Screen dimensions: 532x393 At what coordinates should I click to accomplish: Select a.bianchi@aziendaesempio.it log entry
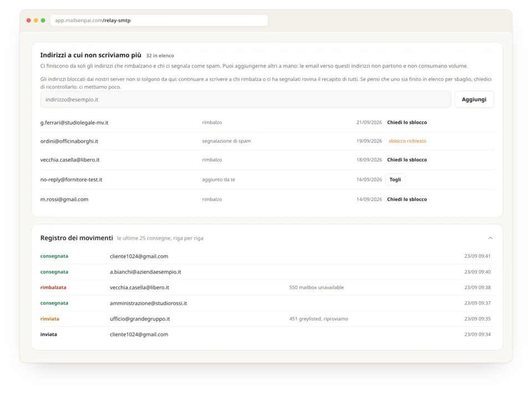click(x=145, y=272)
